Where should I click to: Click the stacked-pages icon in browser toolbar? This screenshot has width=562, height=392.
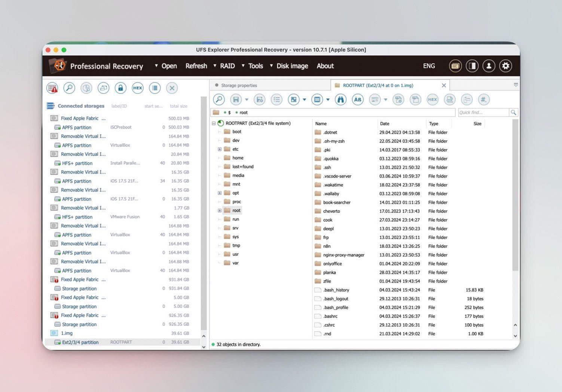pyautogui.click(x=450, y=99)
